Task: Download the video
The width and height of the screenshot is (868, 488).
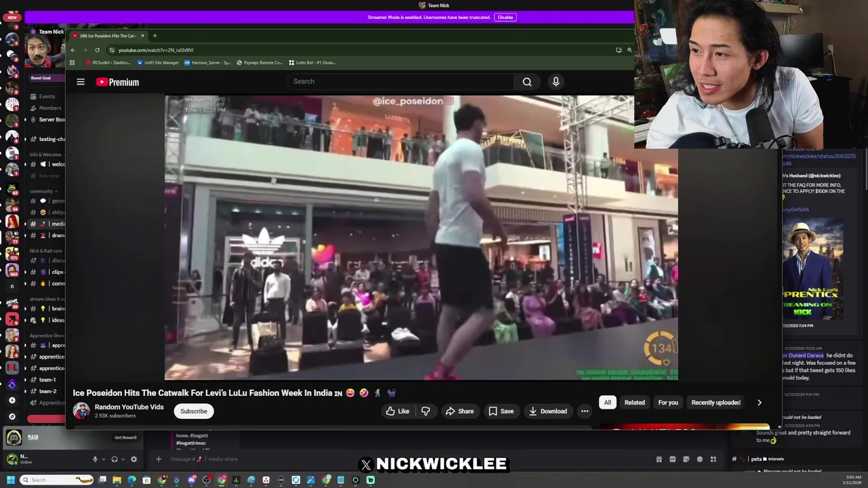Action: pos(548,411)
